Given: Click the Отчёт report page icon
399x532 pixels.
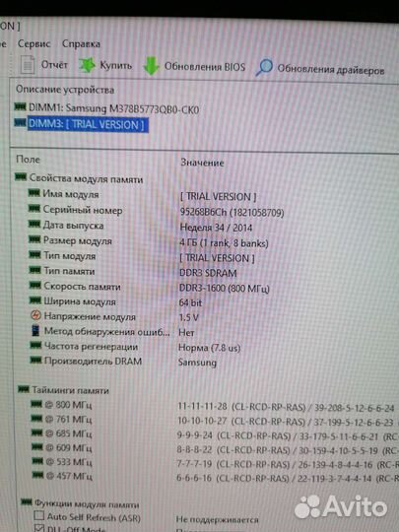Looking at the screenshot, I should coord(28,65).
